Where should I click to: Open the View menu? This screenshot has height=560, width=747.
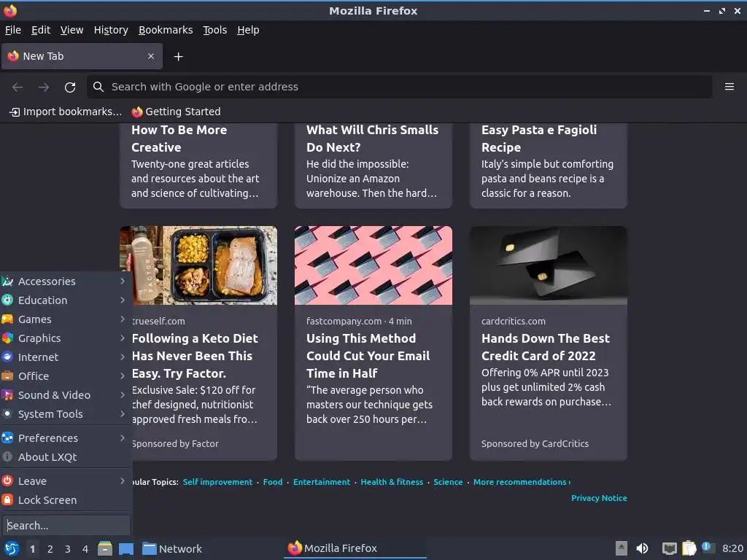[x=72, y=30]
